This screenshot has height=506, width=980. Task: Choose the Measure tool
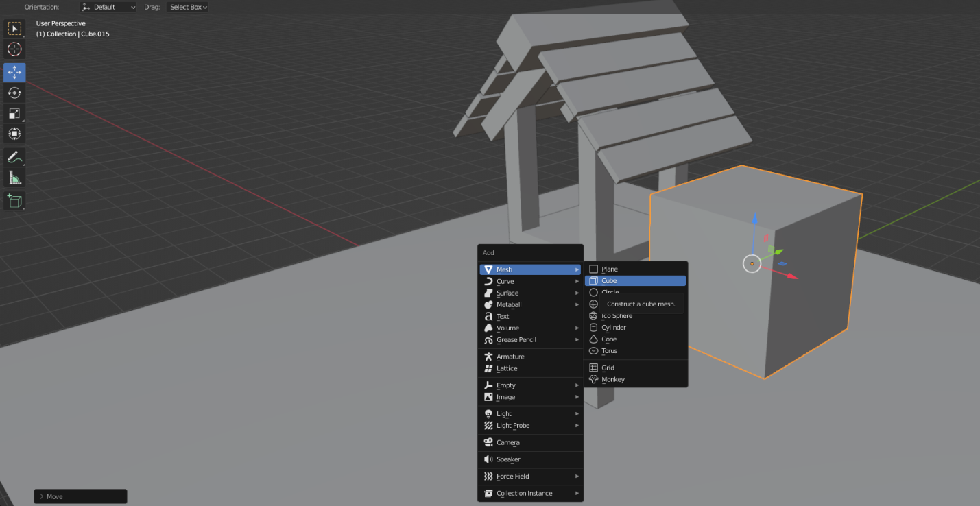pos(14,178)
